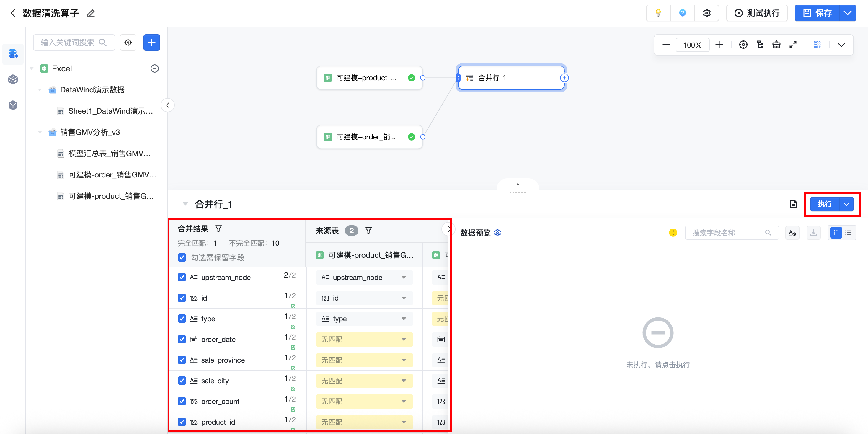
Task: Select Sheet1_DataWind演示 table in tree
Action: 110,111
